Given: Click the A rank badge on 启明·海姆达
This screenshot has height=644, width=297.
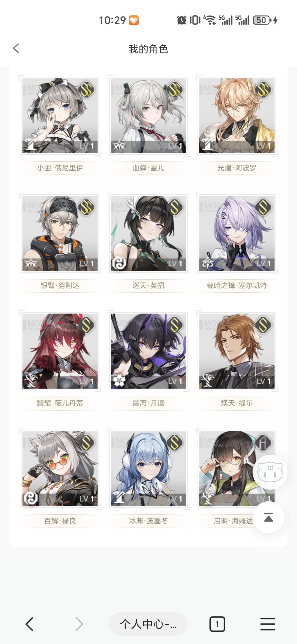Looking at the screenshot, I should click(x=263, y=442).
